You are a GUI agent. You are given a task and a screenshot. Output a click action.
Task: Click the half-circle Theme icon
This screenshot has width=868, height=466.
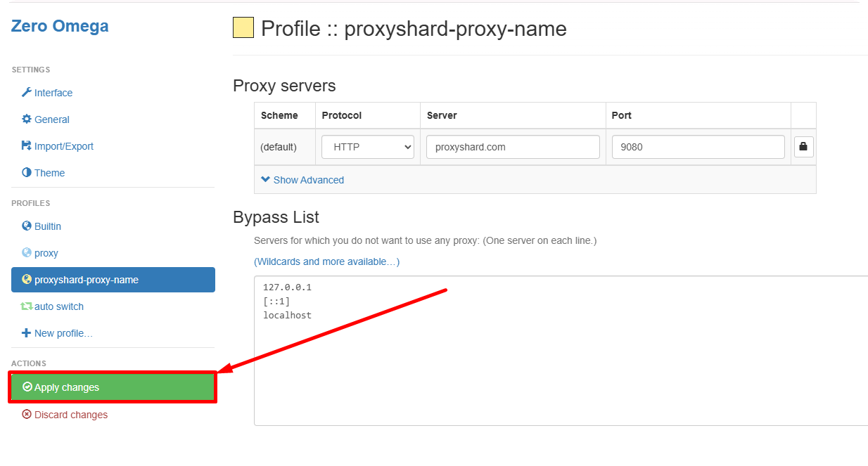pos(27,173)
